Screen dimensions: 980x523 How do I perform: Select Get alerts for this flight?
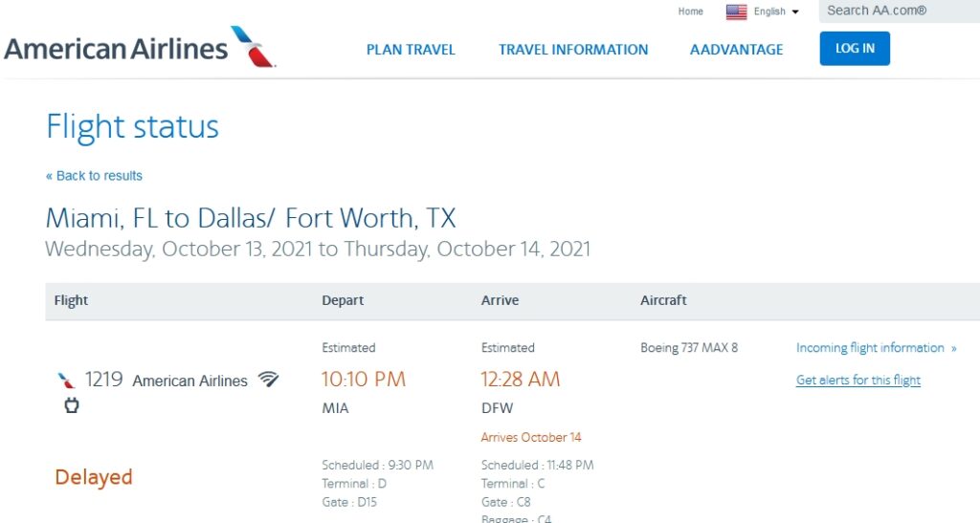coord(858,381)
